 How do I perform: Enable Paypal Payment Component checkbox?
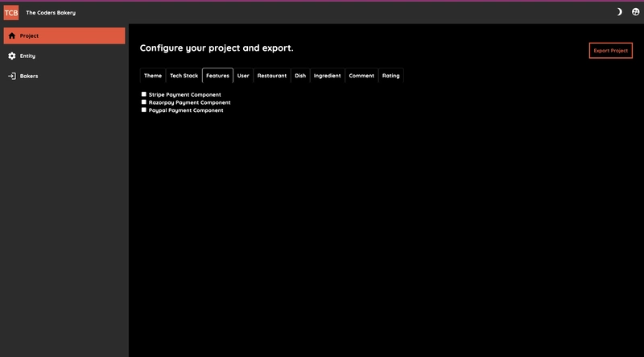tap(144, 110)
